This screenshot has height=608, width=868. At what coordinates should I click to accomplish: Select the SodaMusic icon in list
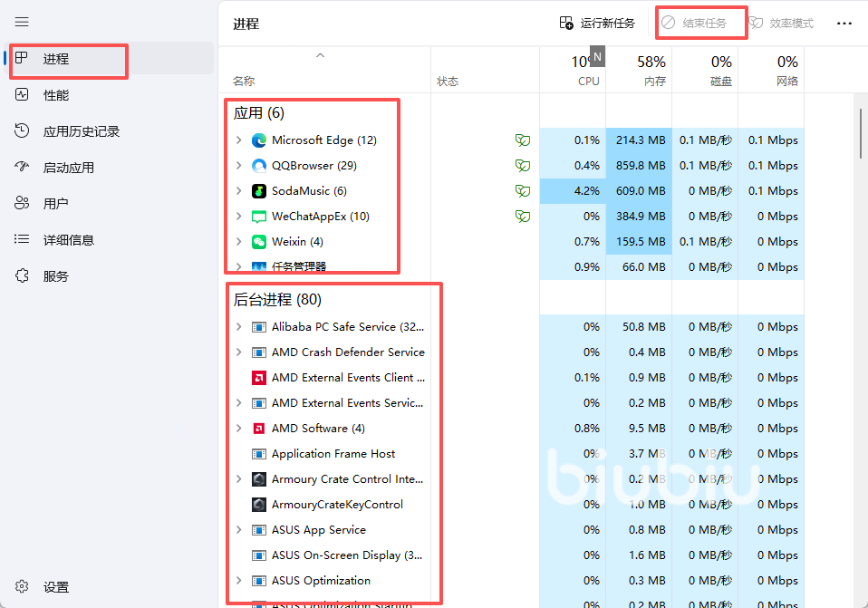258,191
